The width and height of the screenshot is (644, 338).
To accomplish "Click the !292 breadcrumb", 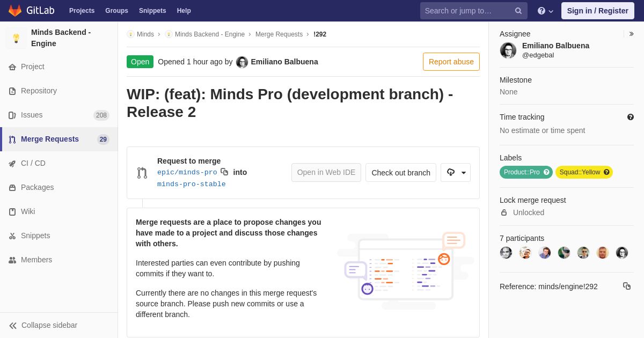I will pos(320,34).
